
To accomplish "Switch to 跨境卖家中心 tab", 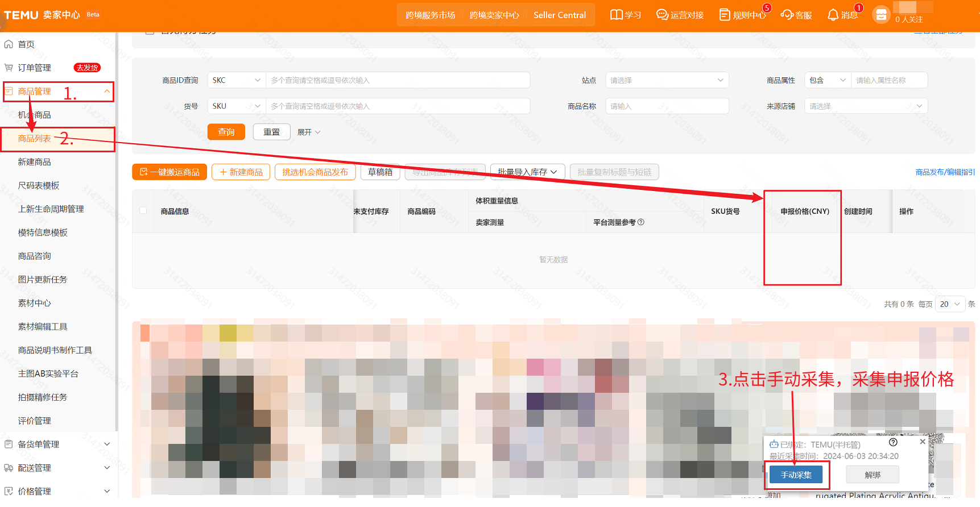I will click(x=494, y=15).
